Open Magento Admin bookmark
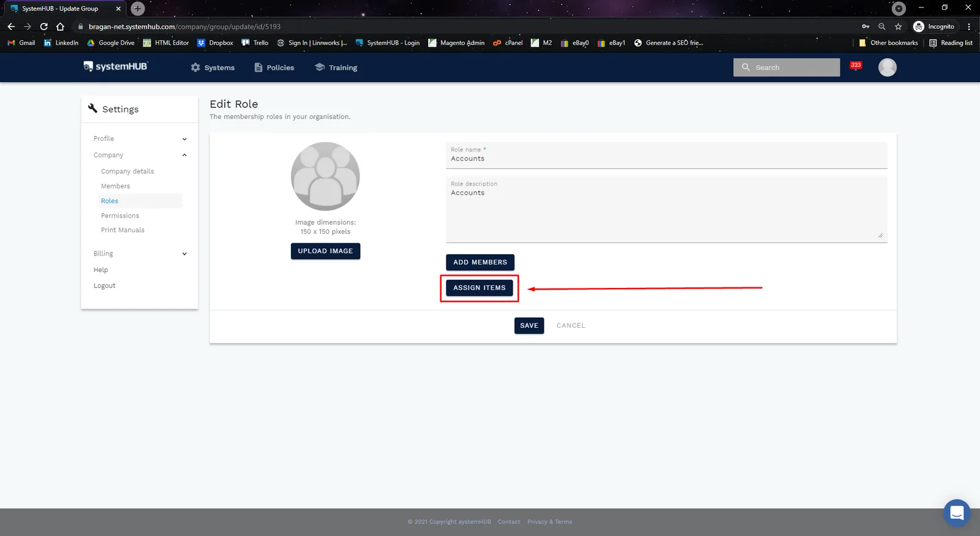This screenshot has height=536, width=980. point(456,43)
